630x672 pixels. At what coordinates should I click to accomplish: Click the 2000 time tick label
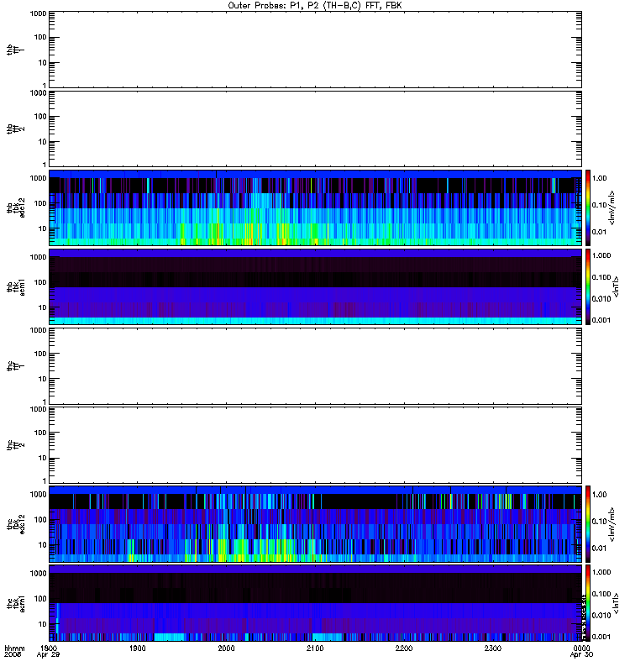pyautogui.click(x=226, y=648)
